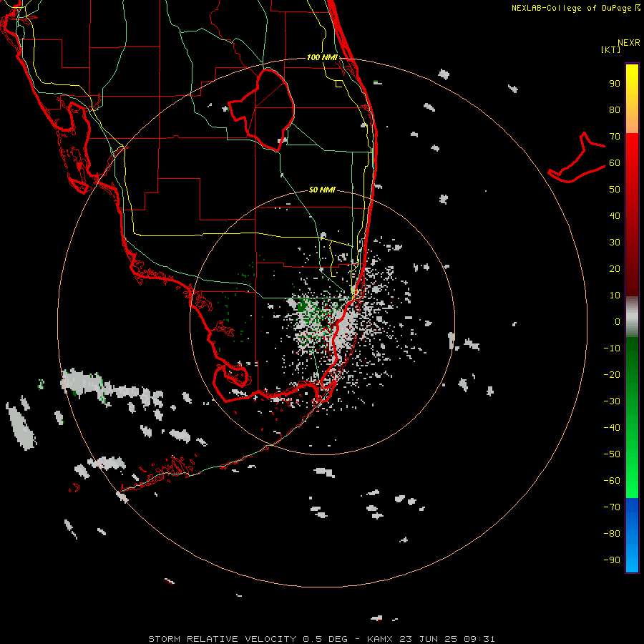Click the NEXLAB-College of DuPage header text
644x644 pixels.
pyautogui.click(x=572, y=8)
